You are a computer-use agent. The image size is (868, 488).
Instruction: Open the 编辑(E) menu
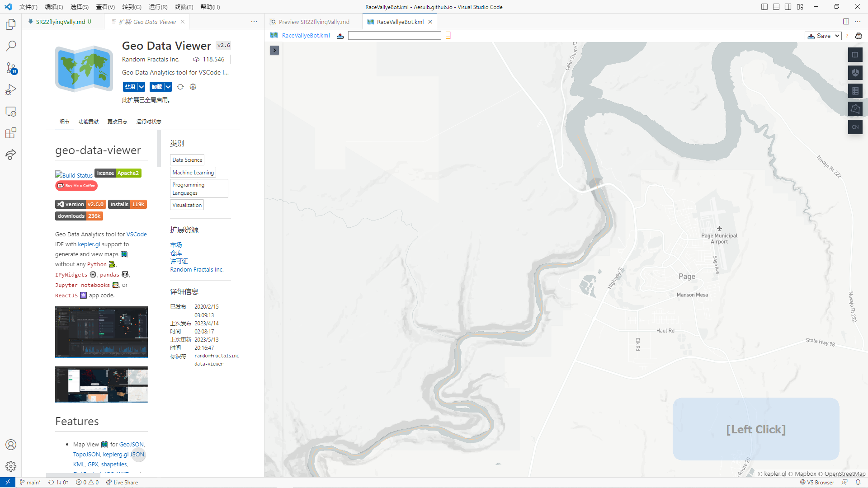coord(54,7)
